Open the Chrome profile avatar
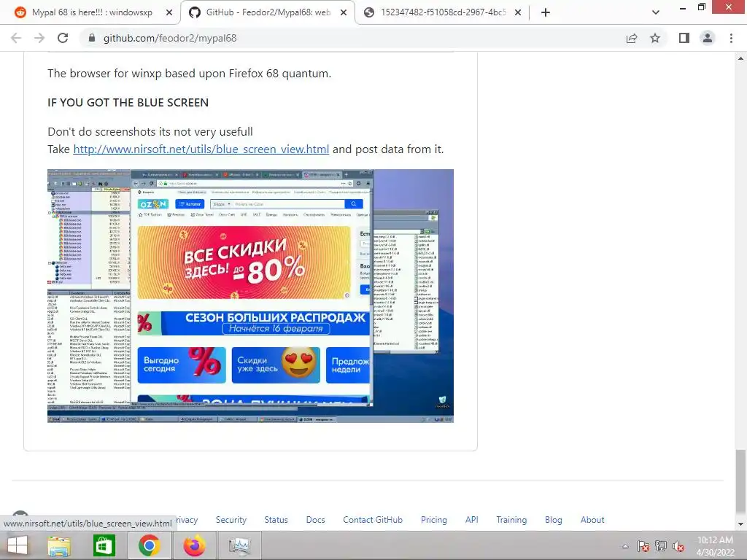The width and height of the screenshot is (747, 560). pyautogui.click(x=708, y=38)
